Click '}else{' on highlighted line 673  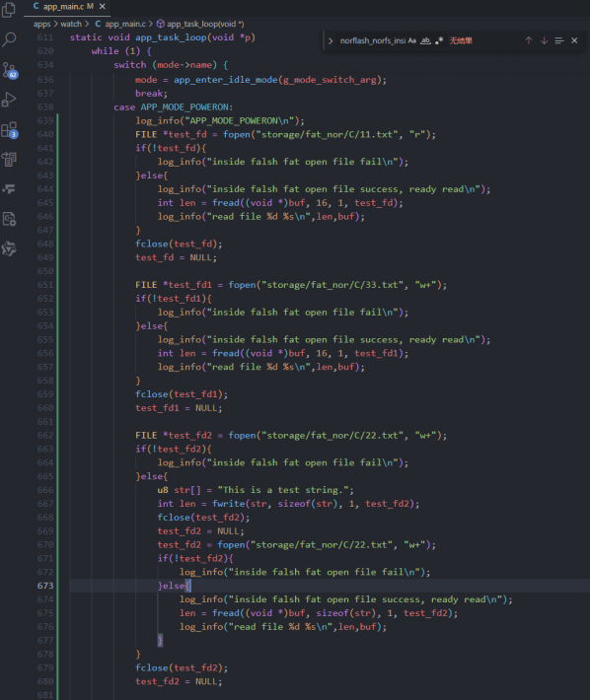pos(174,586)
